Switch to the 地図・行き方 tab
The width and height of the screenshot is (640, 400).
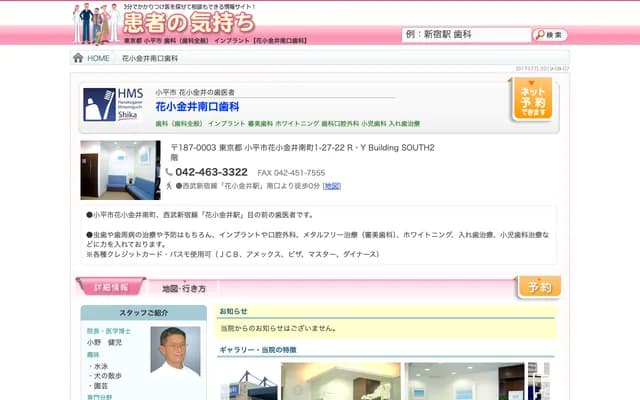pos(184,289)
